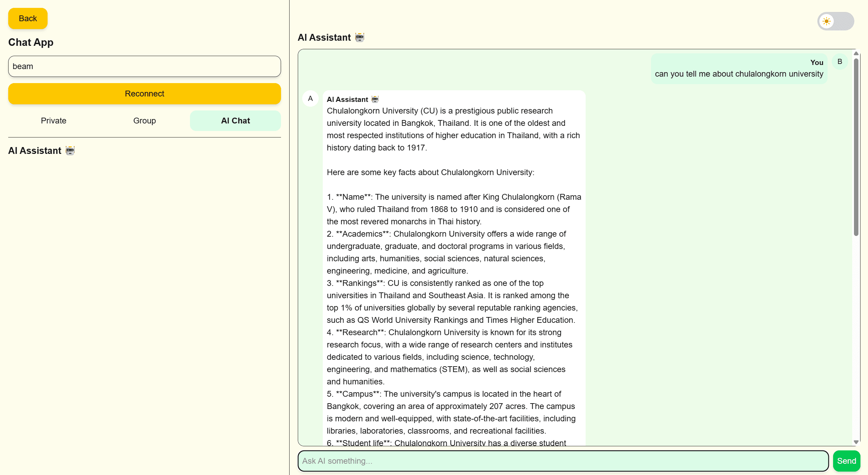Click the '4. **Research**' list item
This screenshot has width=868, height=475.
click(449, 357)
